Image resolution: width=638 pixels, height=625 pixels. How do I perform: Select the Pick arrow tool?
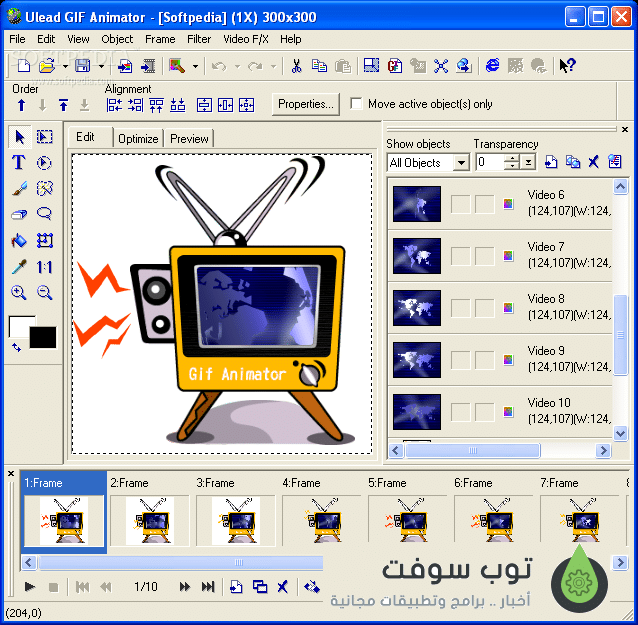click(19, 137)
